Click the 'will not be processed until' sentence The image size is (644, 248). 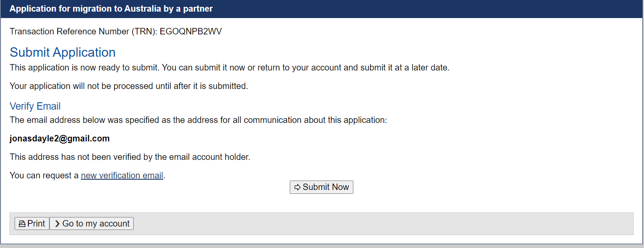point(129,86)
